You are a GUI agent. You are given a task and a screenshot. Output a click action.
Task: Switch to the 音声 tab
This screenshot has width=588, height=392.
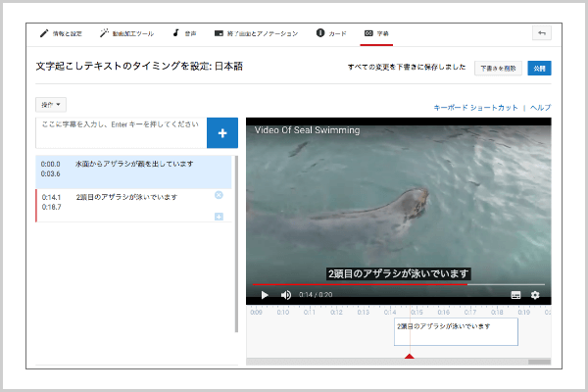click(x=184, y=33)
